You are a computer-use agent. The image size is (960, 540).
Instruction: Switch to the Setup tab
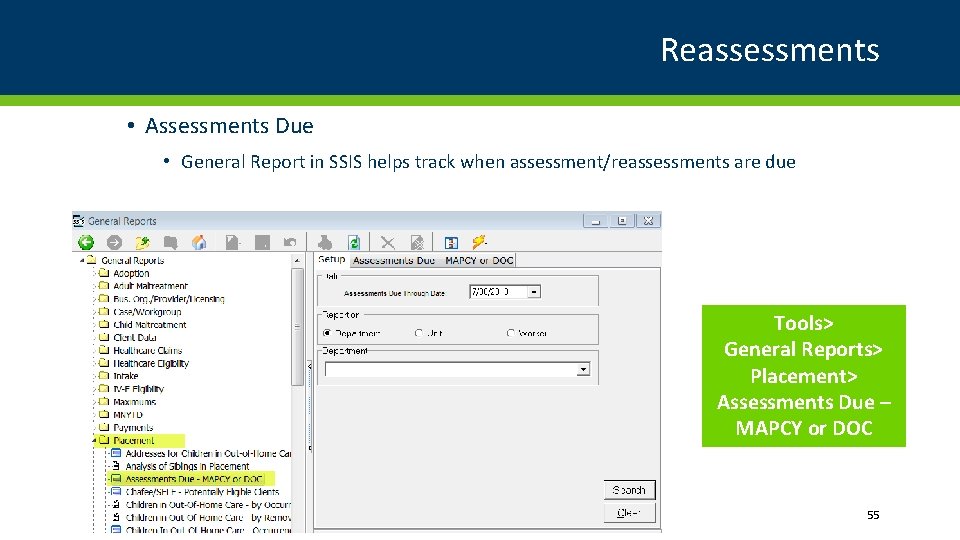point(332,260)
